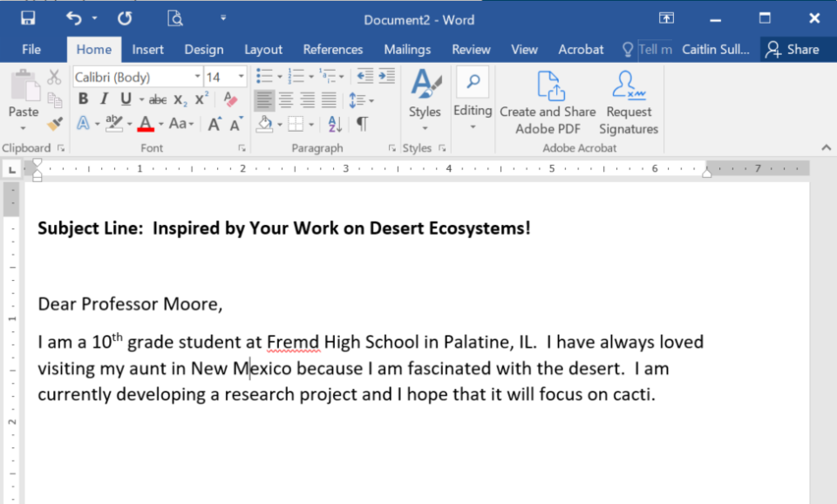Click the Format Painter brush icon
This screenshot has height=504, width=837.
coord(54,124)
